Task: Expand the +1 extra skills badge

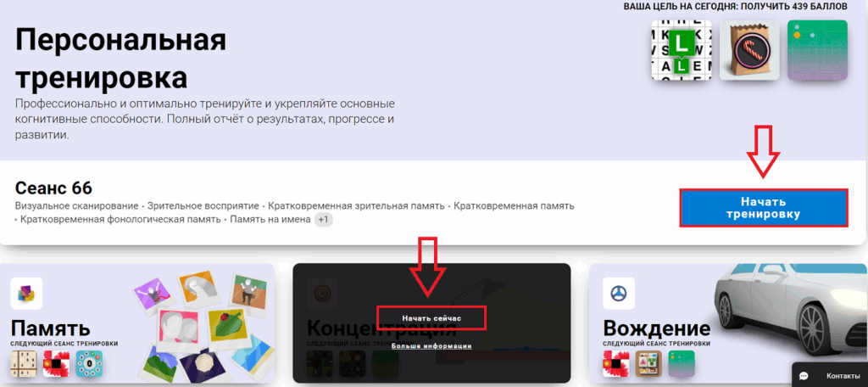Action: pyautogui.click(x=323, y=220)
